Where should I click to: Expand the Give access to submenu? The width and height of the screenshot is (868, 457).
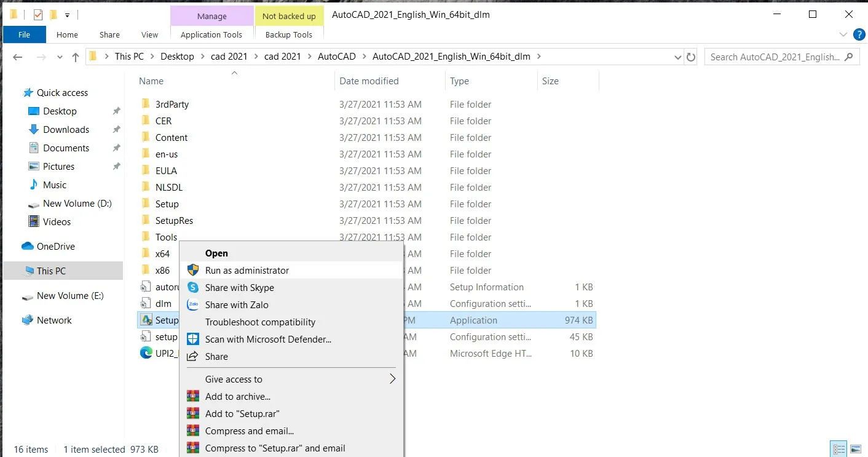pos(233,379)
